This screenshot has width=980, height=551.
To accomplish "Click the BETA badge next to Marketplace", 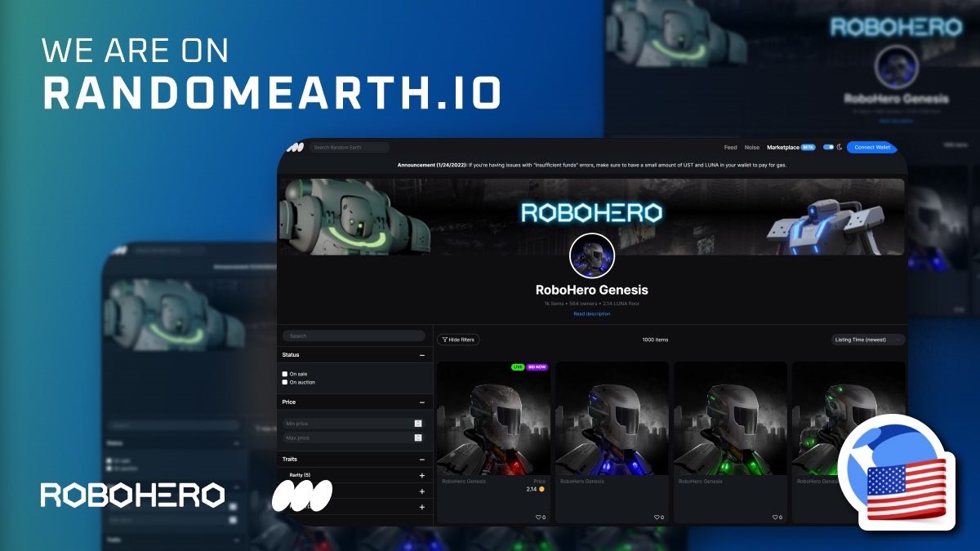I will point(808,148).
